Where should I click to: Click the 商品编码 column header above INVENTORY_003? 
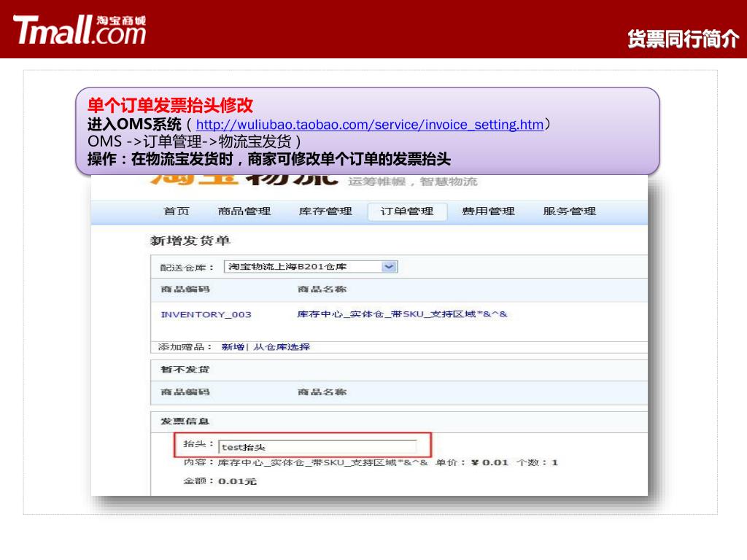tap(185, 289)
